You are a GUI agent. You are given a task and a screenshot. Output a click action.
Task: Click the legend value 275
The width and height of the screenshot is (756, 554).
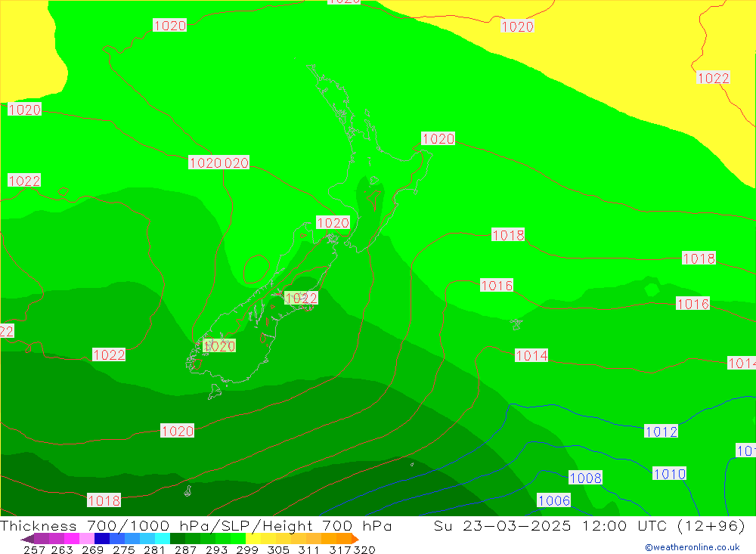point(123,549)
